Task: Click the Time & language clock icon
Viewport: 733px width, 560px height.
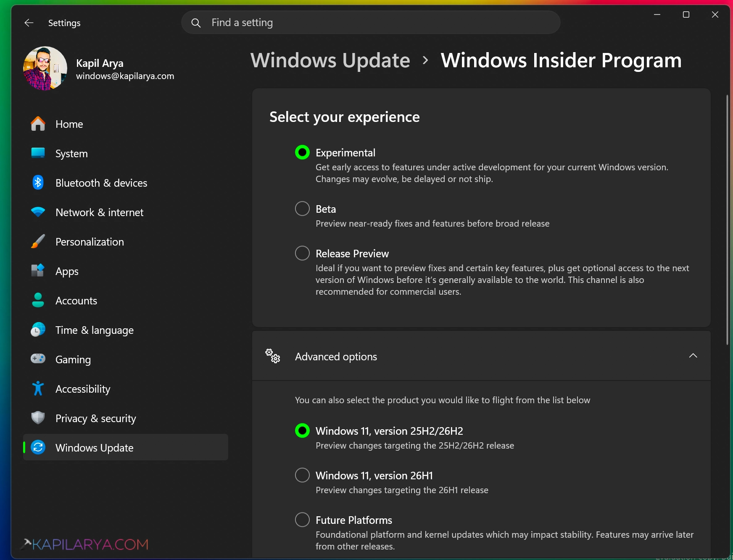Action: 38,330
